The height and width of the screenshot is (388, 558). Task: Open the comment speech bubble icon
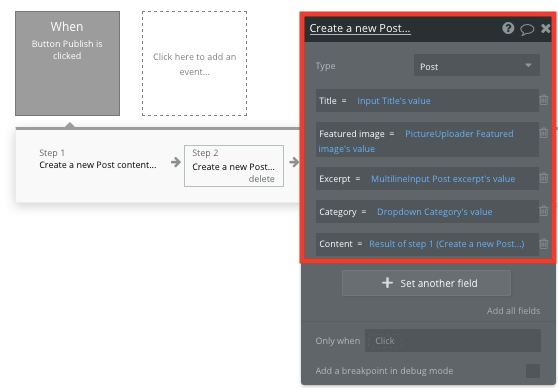[527, 29]
